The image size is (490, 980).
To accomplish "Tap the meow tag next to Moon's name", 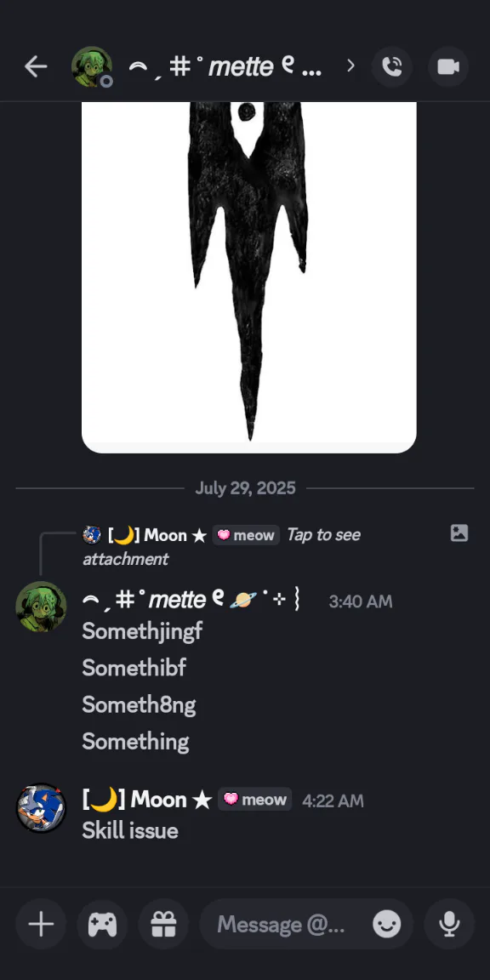I will [254, 800].
